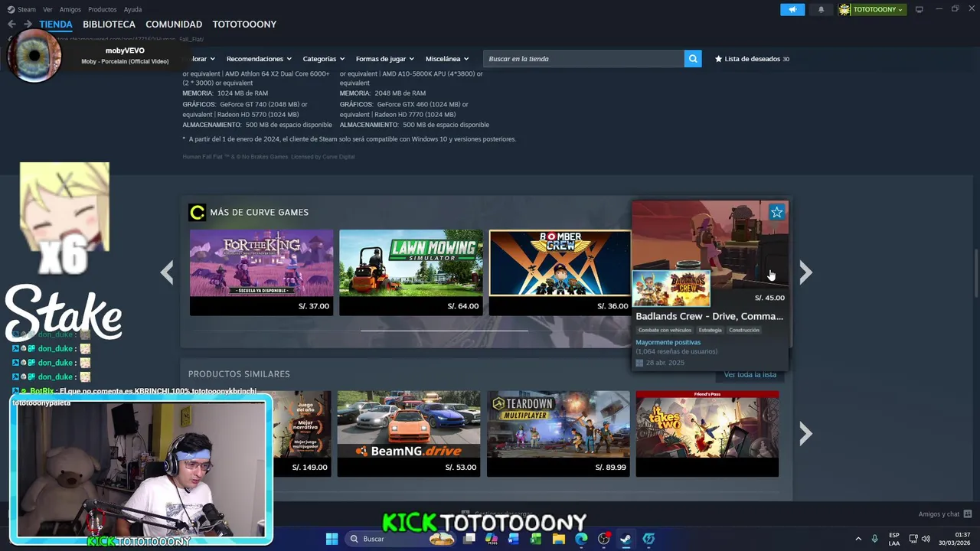Switch Steam to Big Picture mode
This screenshot has height=551, width=980.
(919, 9)
